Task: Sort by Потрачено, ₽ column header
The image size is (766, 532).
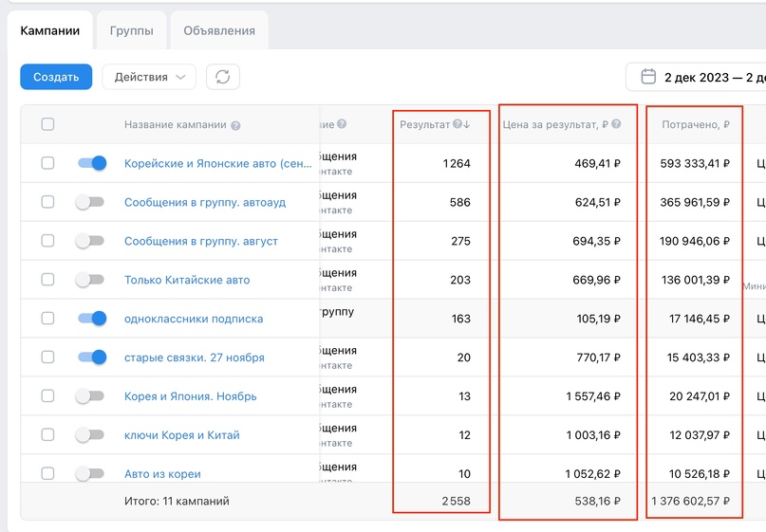Action: point(695,124)
